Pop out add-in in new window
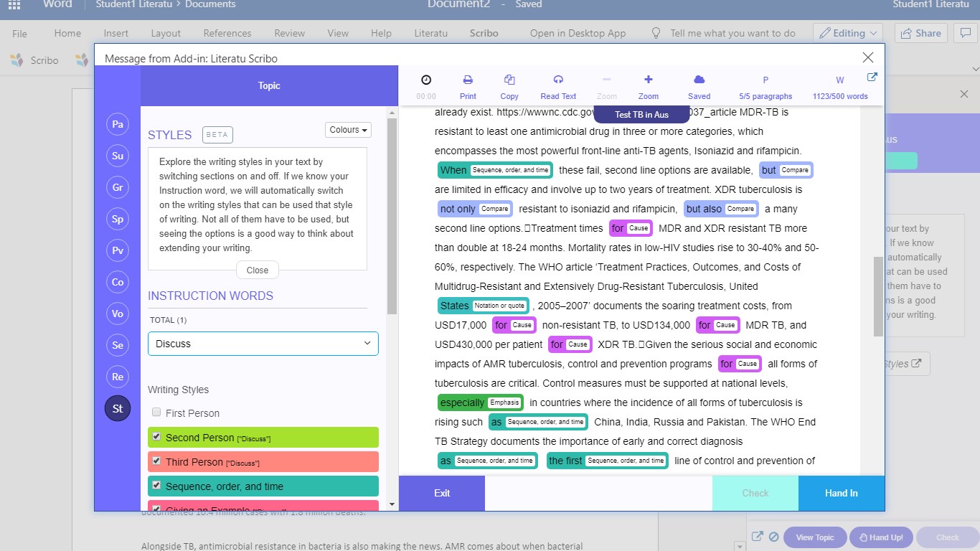This screenshot has width=980, height=551. 872,77
